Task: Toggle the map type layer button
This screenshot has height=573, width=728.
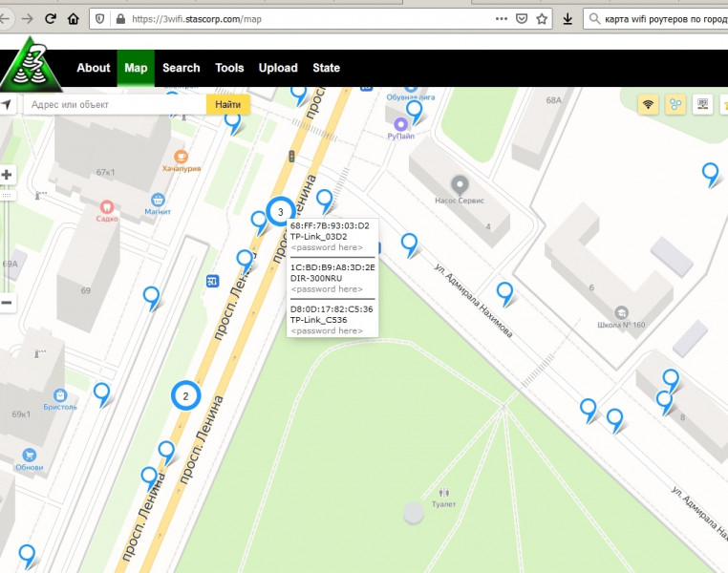Action: point(702,104)
